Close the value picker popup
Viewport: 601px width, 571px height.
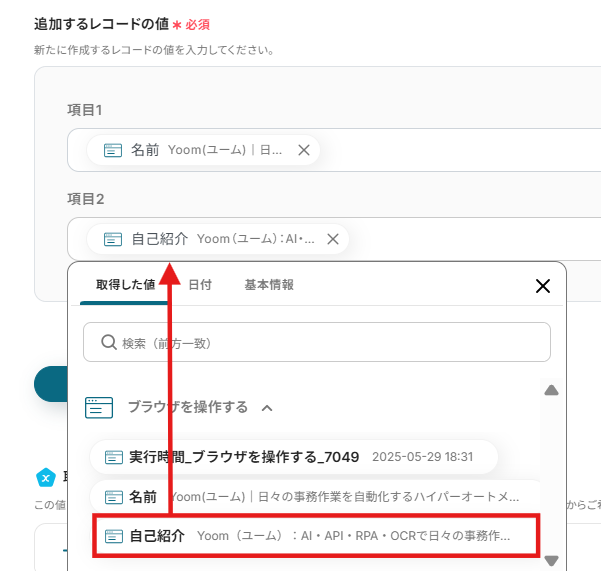543,286
